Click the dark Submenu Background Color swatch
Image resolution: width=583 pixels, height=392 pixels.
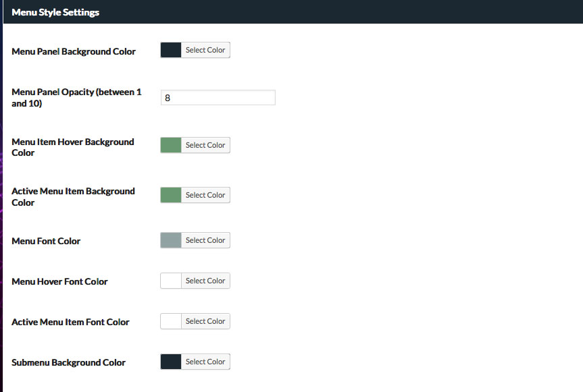(171, 362)
